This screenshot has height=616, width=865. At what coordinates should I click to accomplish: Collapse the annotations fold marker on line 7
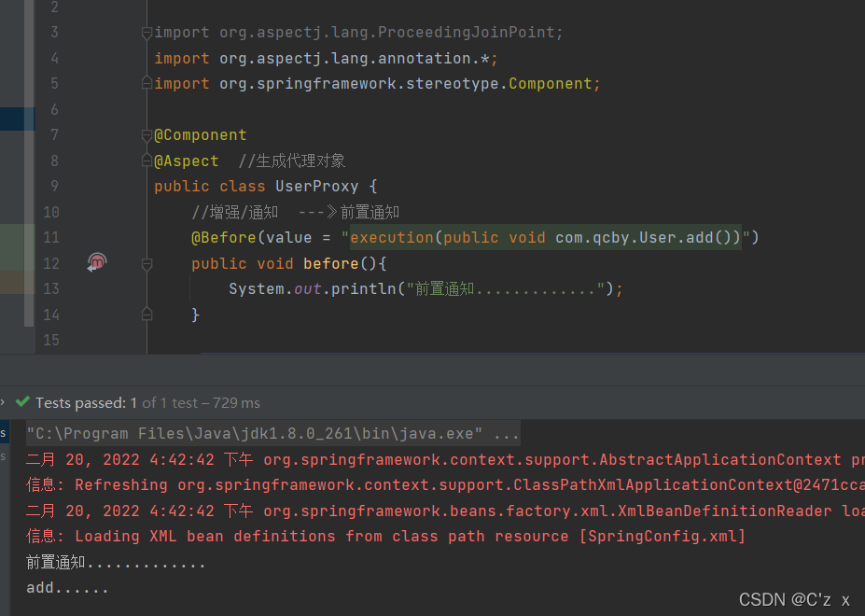click(146, 135)
